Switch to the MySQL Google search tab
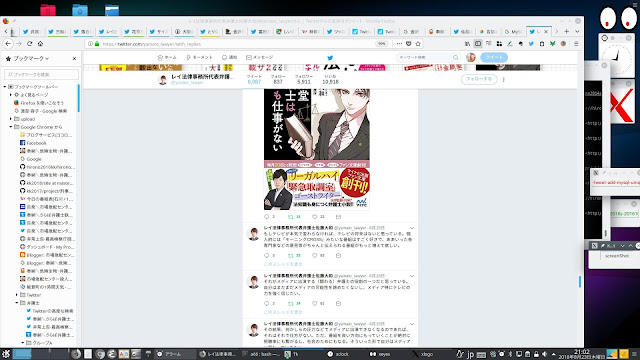This screenshot has width=640, height=360. (513, 31)
